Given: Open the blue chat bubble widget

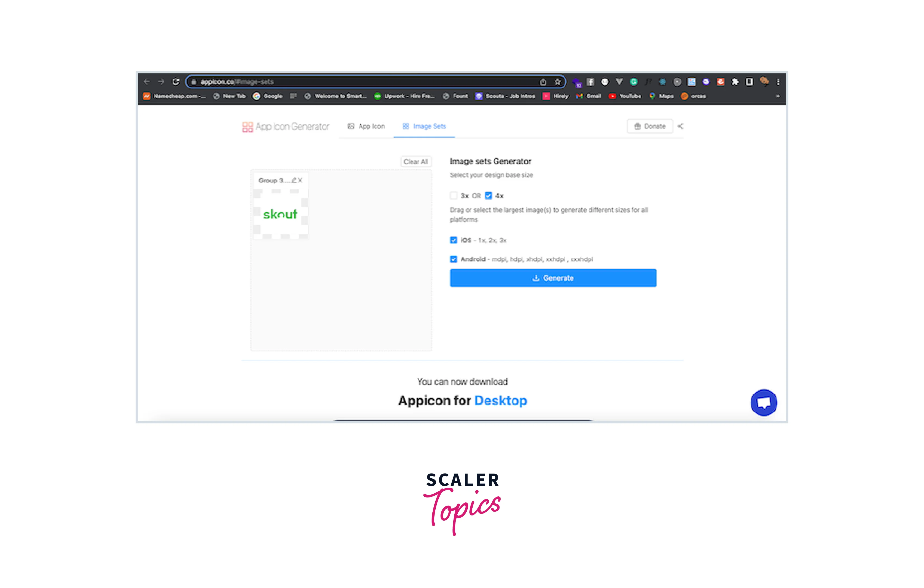Looking at the screenshot, I should (764, 403).
